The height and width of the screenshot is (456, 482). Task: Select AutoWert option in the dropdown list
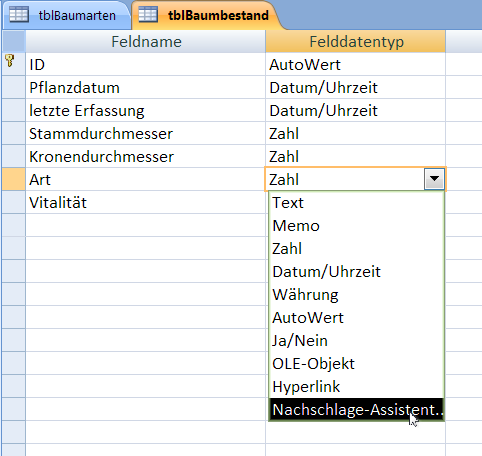356,318
